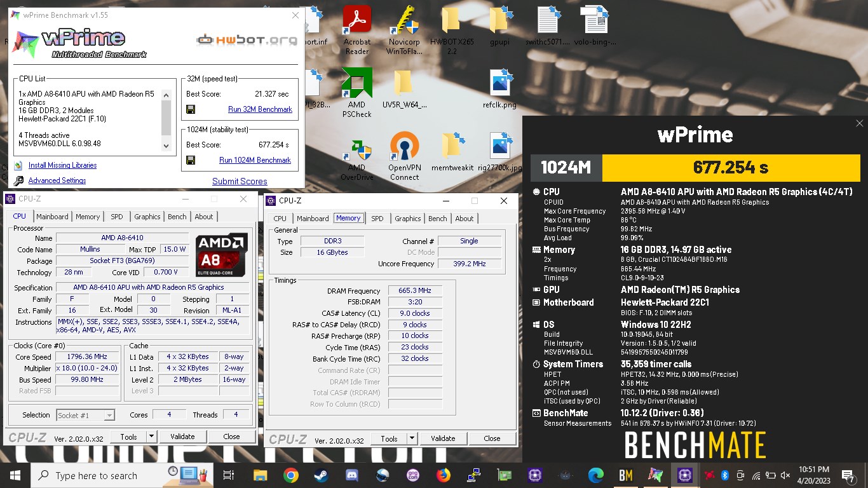The width and height of the screenshot is (868, 488).
Task: Click the Submit Scores link
Action: coord(240,181)
